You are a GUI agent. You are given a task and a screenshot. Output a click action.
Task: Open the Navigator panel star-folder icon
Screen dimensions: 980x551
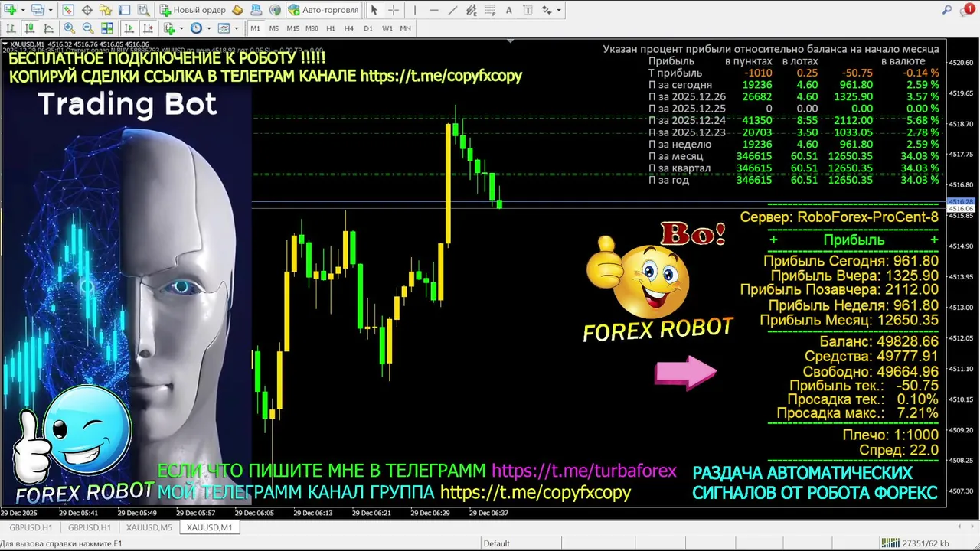pyautogui.click(x=106, y=10)
